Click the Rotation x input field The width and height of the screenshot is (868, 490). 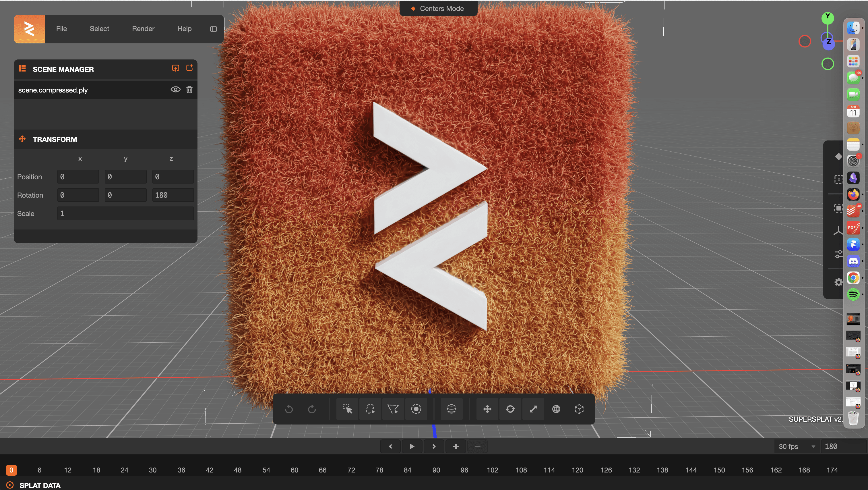(x=78, y=195)
